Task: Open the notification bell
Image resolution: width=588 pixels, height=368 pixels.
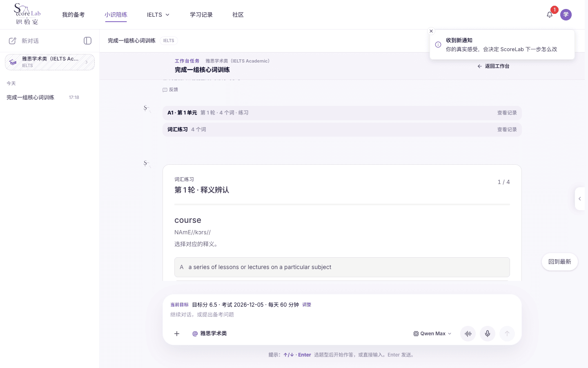Action: [x=550, y=15]
